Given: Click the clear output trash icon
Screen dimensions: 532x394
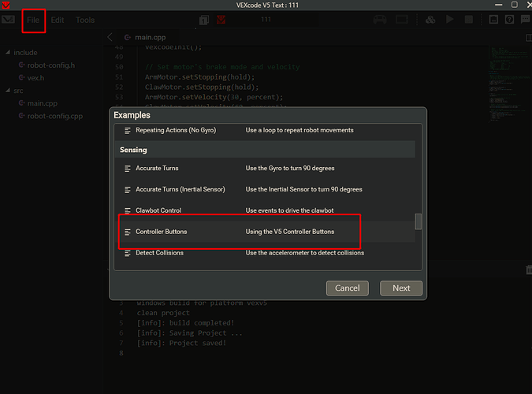Looking at the screenshot, I should [529, 270].
